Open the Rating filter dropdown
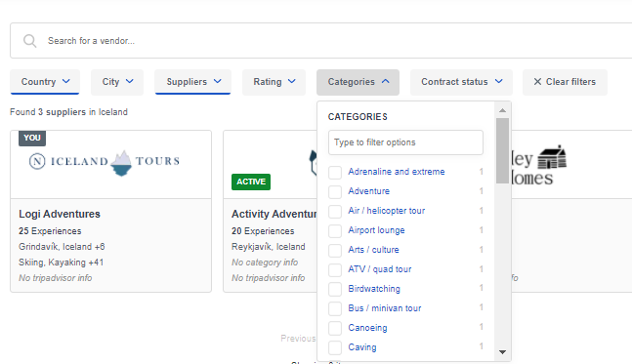Viewport: 632px width, 364px height. (x=274, y=82)
